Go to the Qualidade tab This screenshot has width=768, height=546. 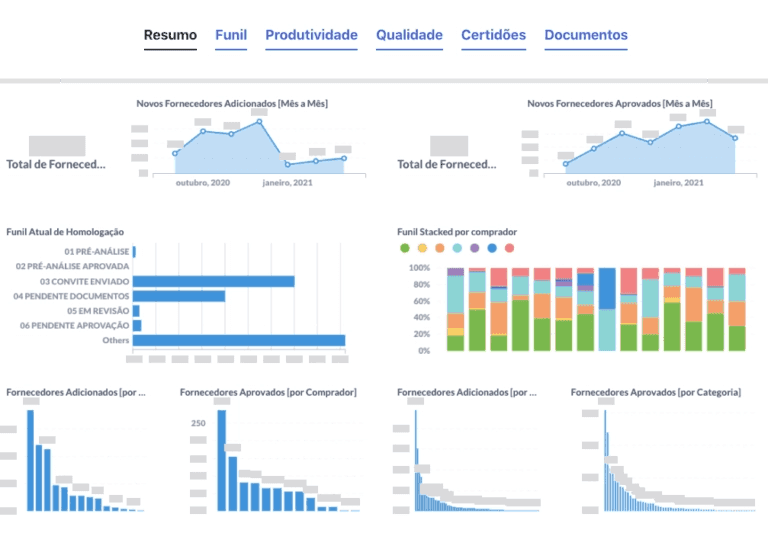click(409, 35)
